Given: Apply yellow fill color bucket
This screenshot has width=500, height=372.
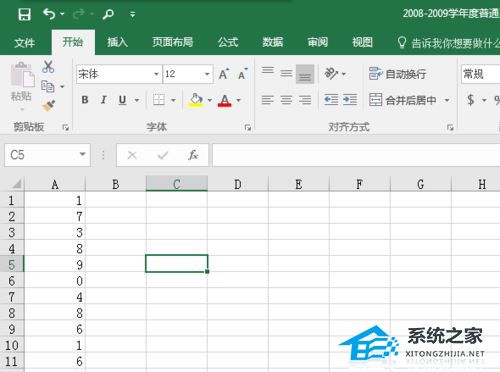Looking at the screenshot, I should (196, 100).
